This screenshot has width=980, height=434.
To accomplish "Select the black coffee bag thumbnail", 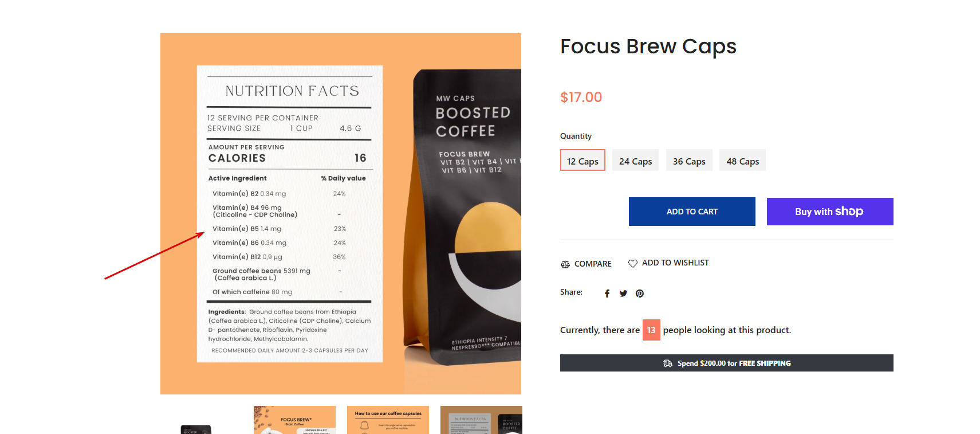I will click(196, 428).
